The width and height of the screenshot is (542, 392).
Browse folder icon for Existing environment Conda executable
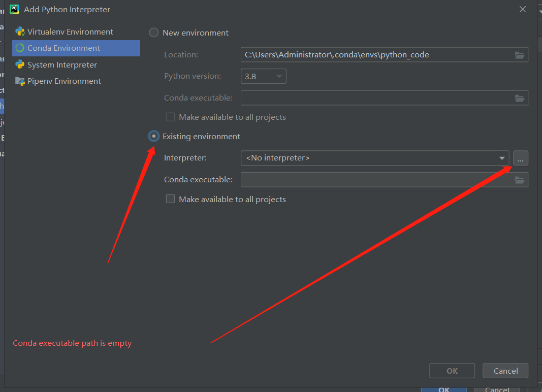coord(520,180)
